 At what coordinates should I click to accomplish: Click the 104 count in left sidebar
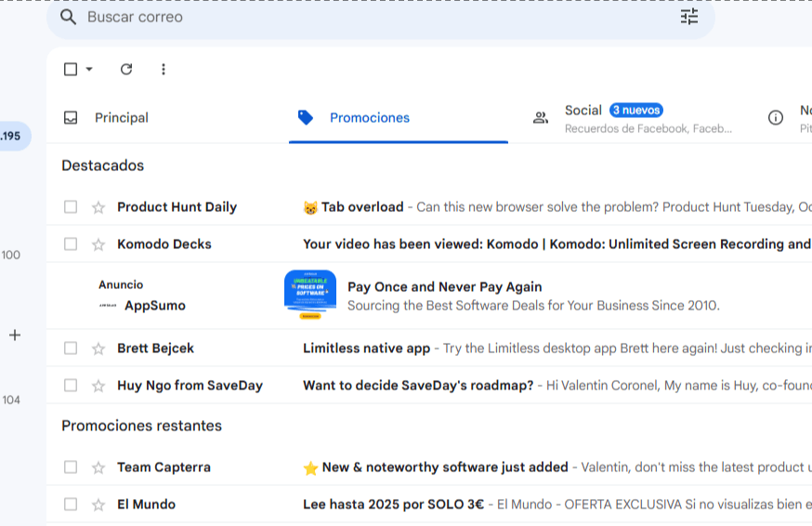point(11,400)
